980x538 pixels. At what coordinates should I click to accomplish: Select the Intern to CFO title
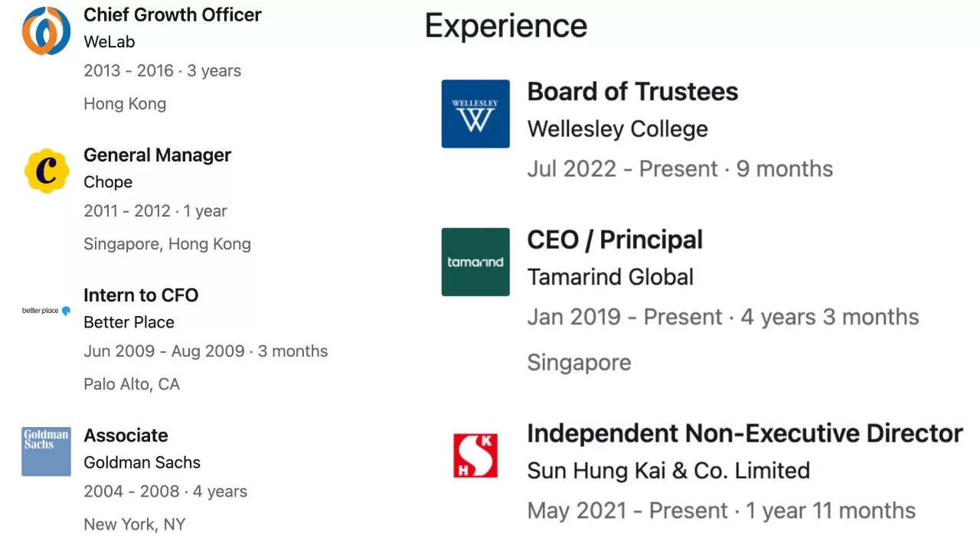point(141,295)
